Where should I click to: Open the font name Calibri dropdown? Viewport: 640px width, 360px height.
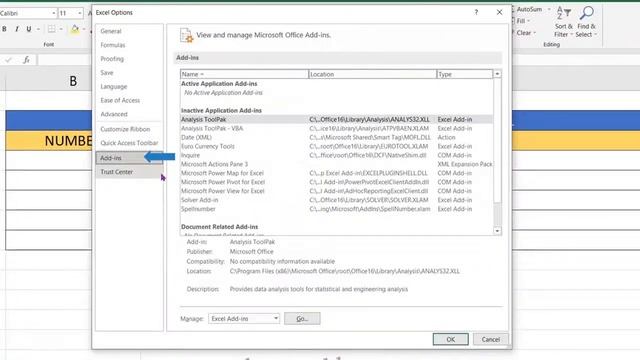(53, 13)
